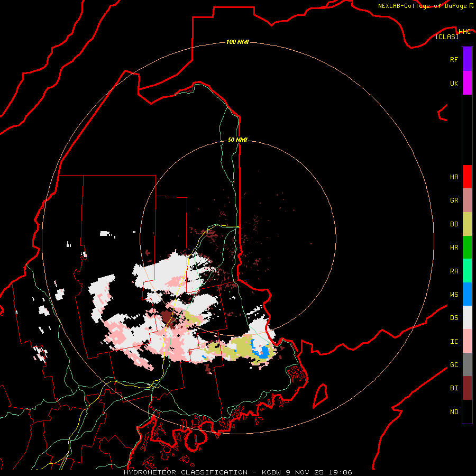Click the RA legend label

click(x=454, y=271)
